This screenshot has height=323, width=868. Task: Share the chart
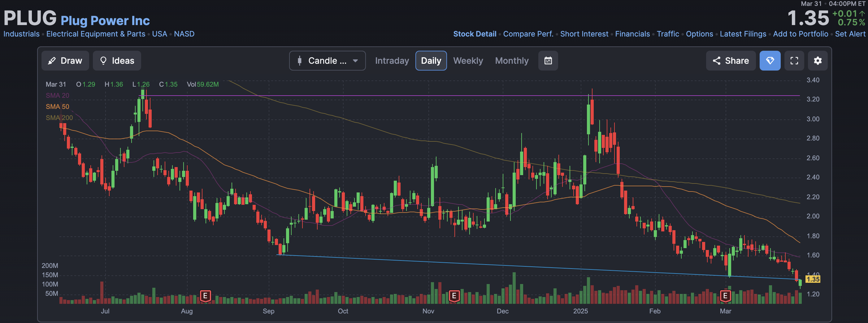pyautogui.click(x=731, y=61)
